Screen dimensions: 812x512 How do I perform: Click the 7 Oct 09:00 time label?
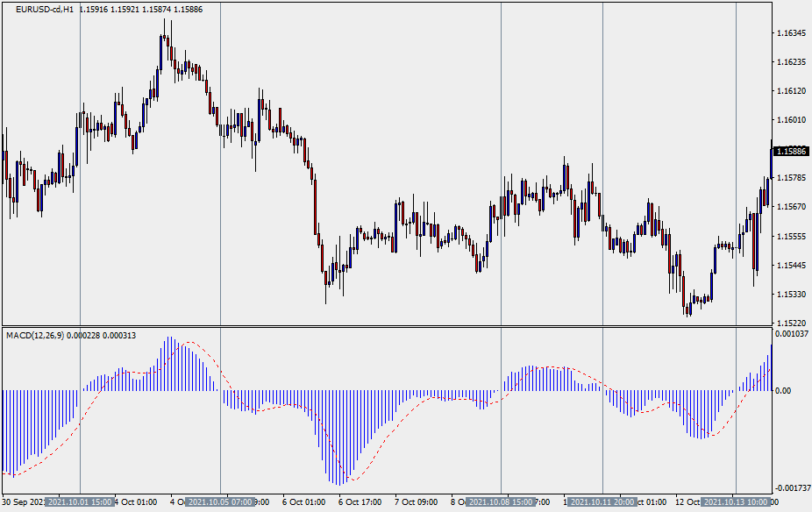[416, 502]
